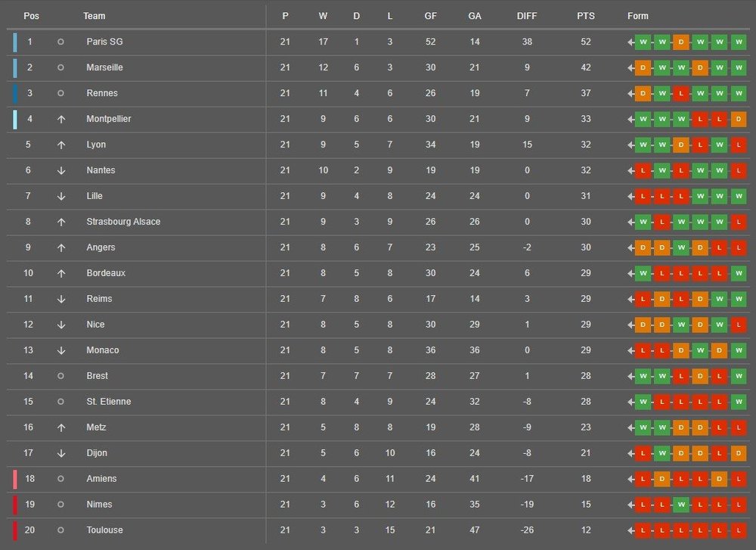Sort table by PTS column header
The image size is (756, 550).
tap(587, 16)
